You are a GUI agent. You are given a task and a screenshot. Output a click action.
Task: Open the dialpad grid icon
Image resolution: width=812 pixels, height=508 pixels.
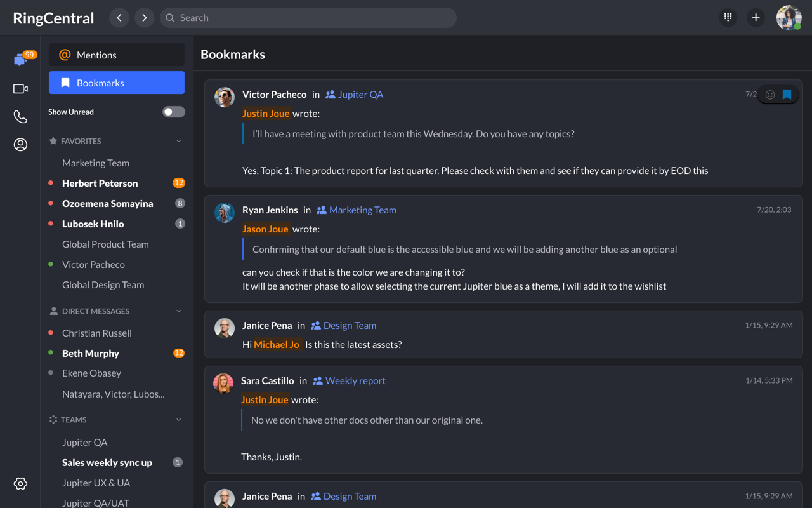tap(728, 18)
